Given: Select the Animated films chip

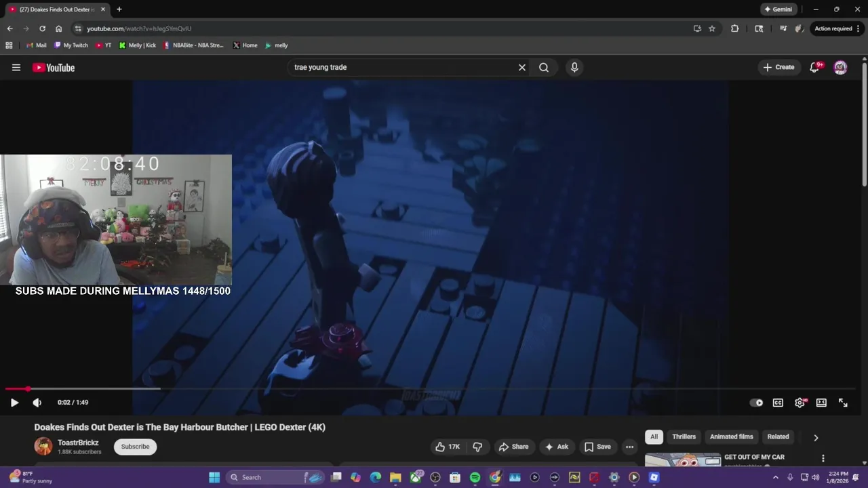Looking at the screenshot, I should coord(731,437).
